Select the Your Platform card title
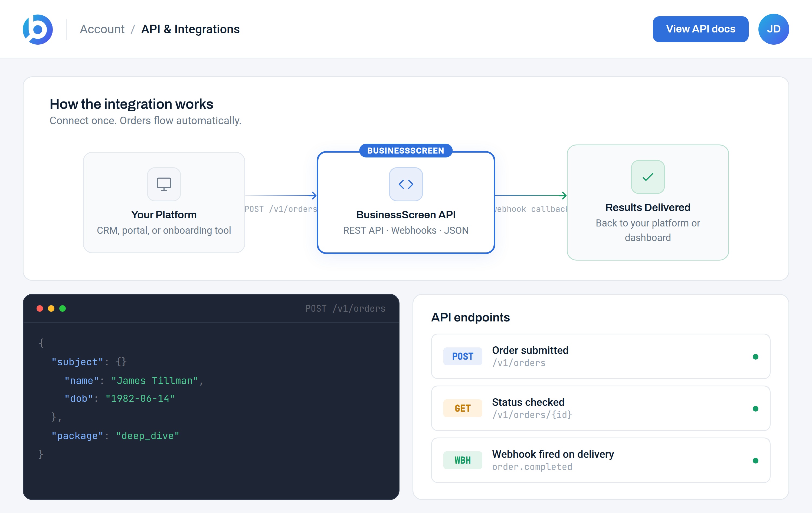This screenshot has width=812, height=513. tap(164, 215)
